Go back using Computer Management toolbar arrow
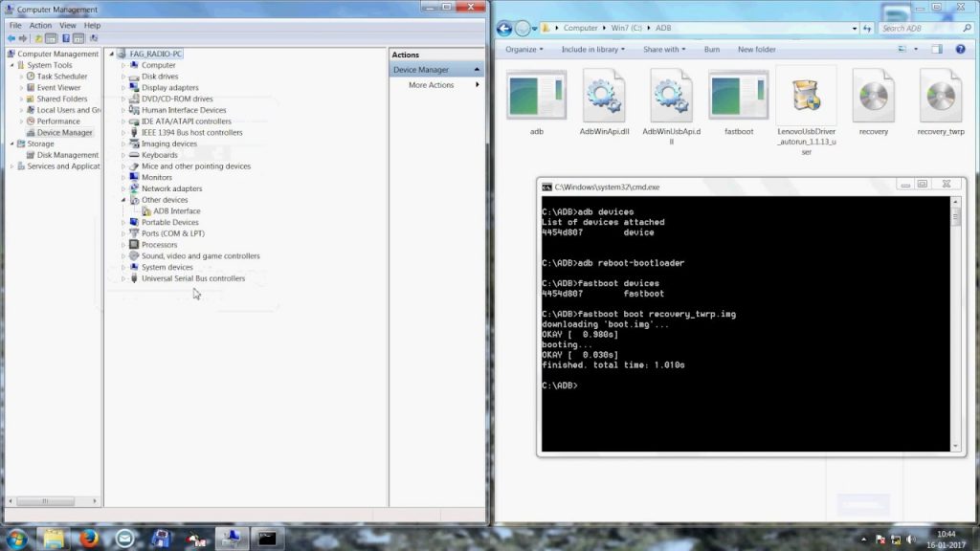The image size is (980, 551). pos(11,38)
